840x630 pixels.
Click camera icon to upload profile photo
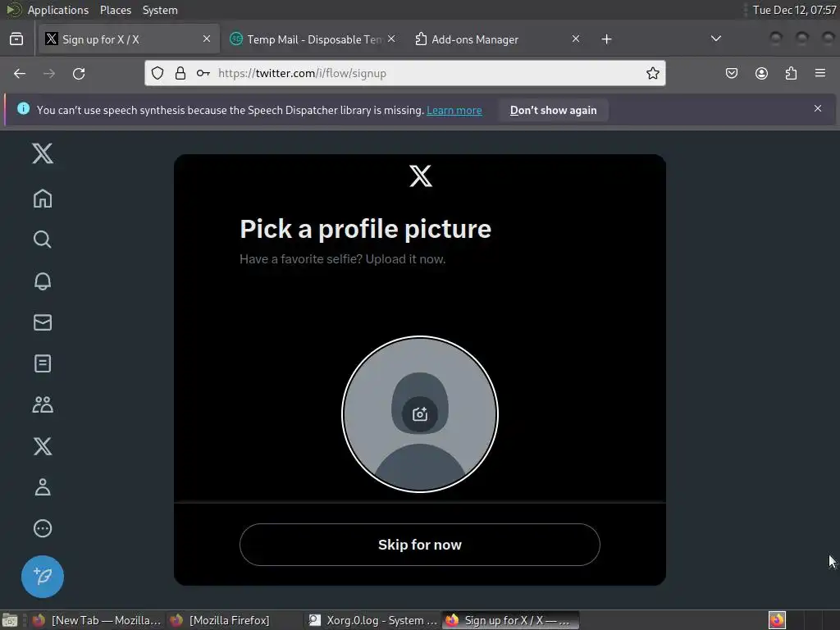(x=420, y=414)
